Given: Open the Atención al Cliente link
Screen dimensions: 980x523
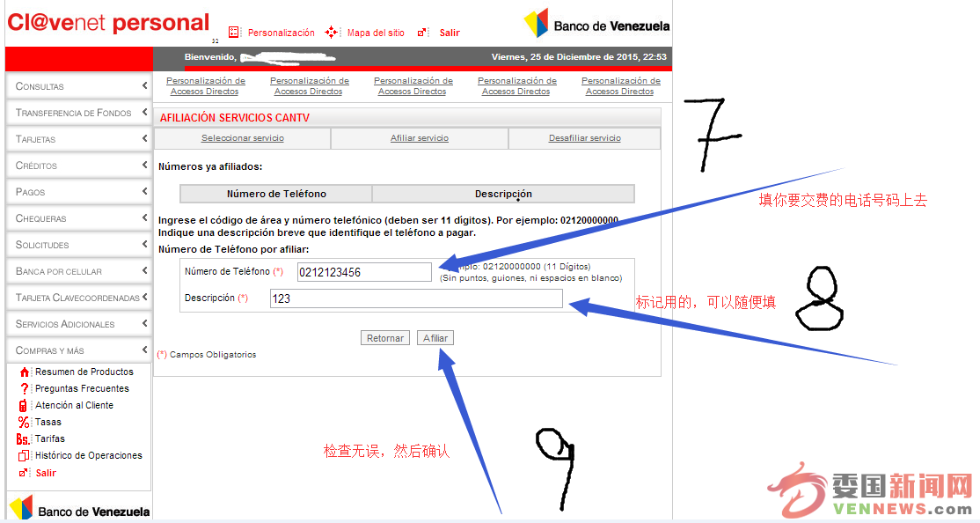Looking at the screenshot, I should (x=75, y=405).
